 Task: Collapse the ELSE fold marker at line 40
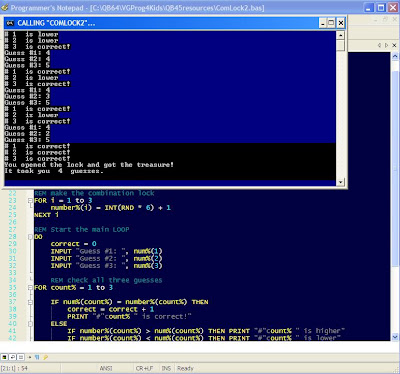pos(30,324)
